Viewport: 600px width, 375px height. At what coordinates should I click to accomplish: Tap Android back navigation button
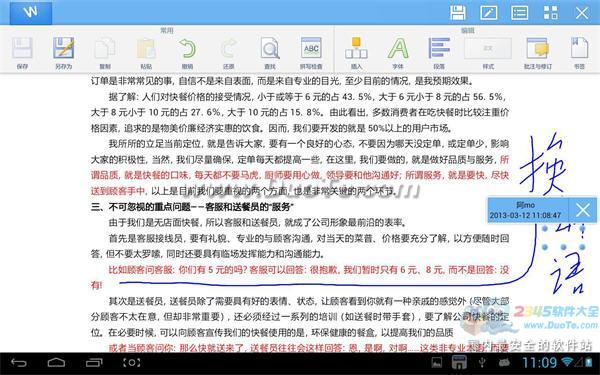coord(19,362)
